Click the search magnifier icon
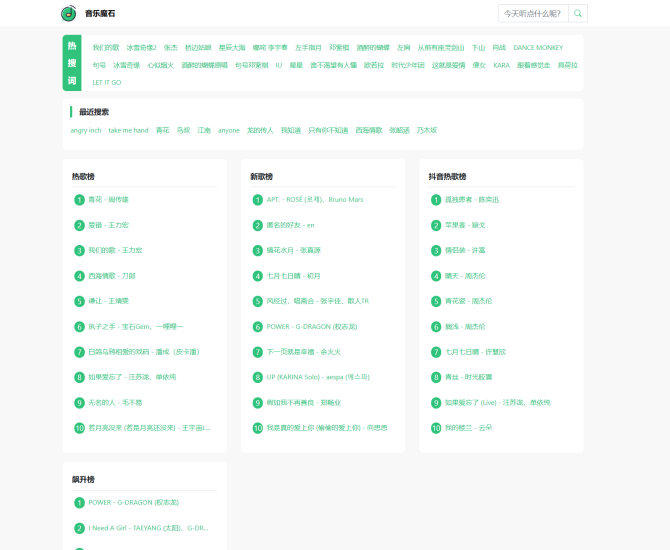 click(579, 13)
